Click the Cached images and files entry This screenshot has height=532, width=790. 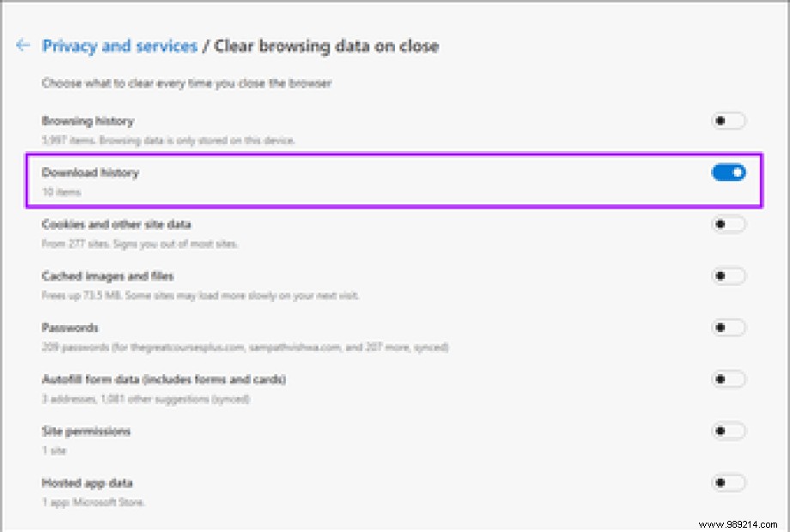pos(108,275)
